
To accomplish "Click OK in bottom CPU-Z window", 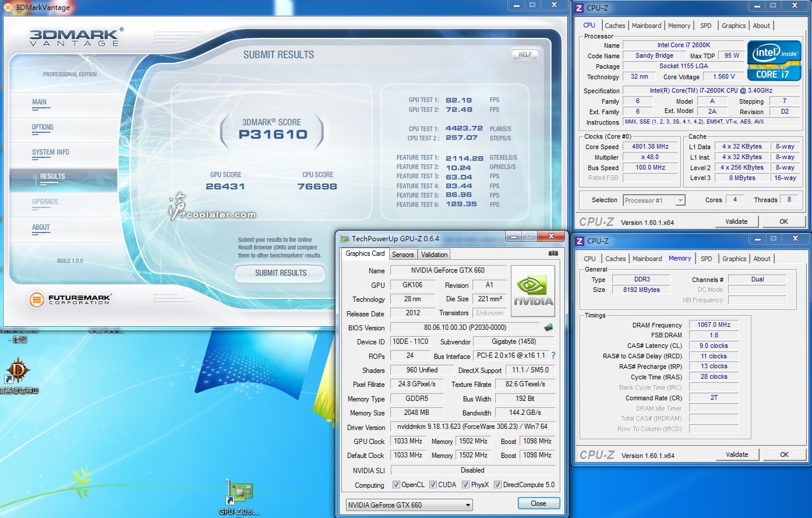I will tap(784, 454).
